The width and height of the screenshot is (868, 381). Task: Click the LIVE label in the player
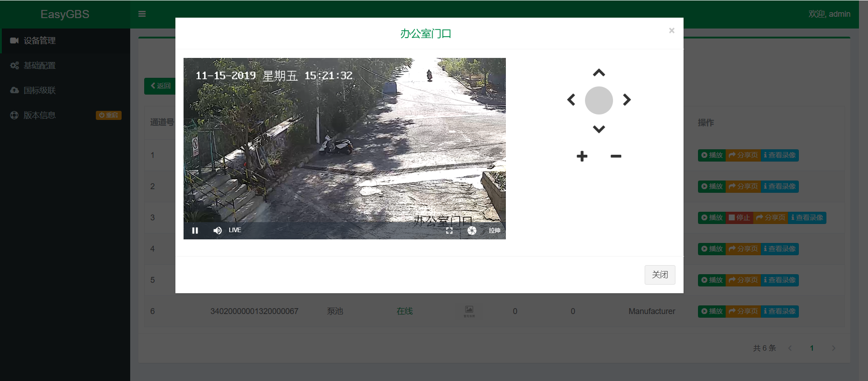pos(235,230)
